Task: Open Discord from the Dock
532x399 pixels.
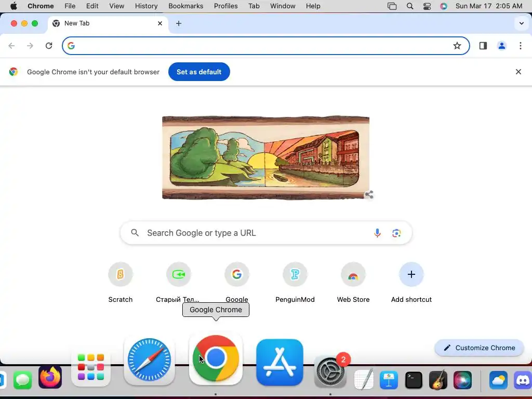Action: [523, 380]
